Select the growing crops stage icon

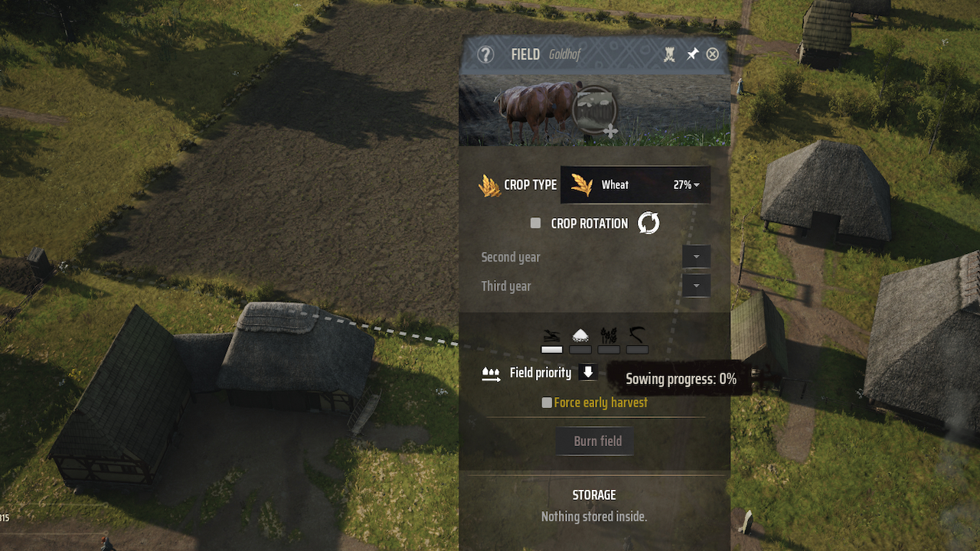coord(609,334)
